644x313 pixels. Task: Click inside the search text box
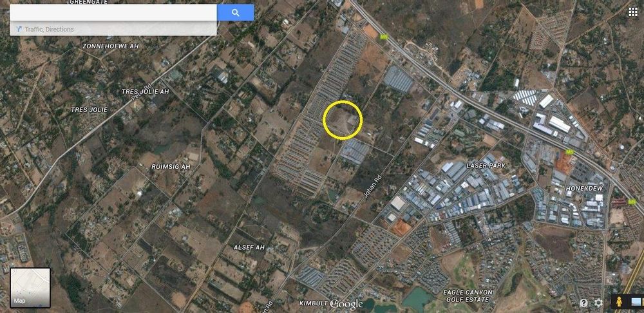[x=113, y=13]
